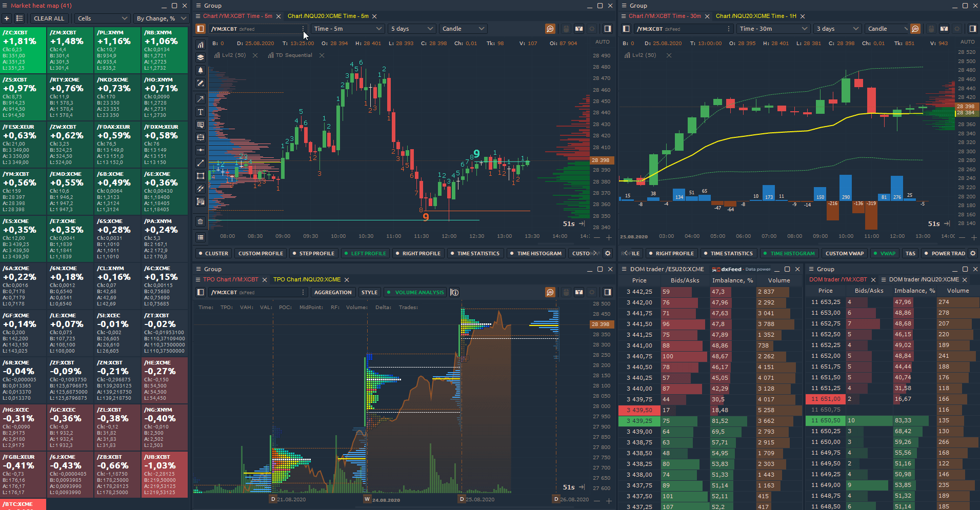This screenshot has width=980, height=510.
Task: Open the layers icon in chart sidebar
Action: tap(201, 57)
